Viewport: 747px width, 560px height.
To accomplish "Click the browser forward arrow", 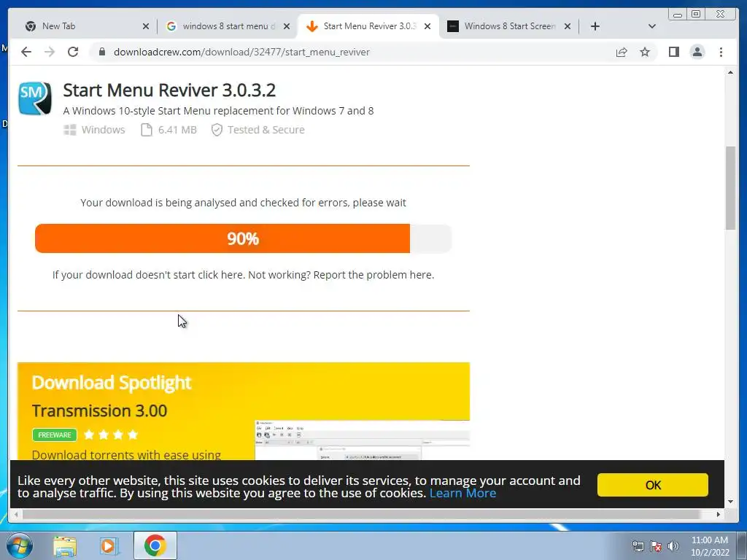I will (x=50, y=52).
